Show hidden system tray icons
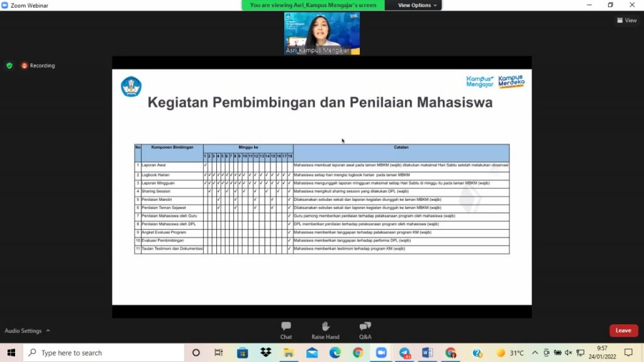The height and width of the screenshot is (362, 644). pos(535,353)
